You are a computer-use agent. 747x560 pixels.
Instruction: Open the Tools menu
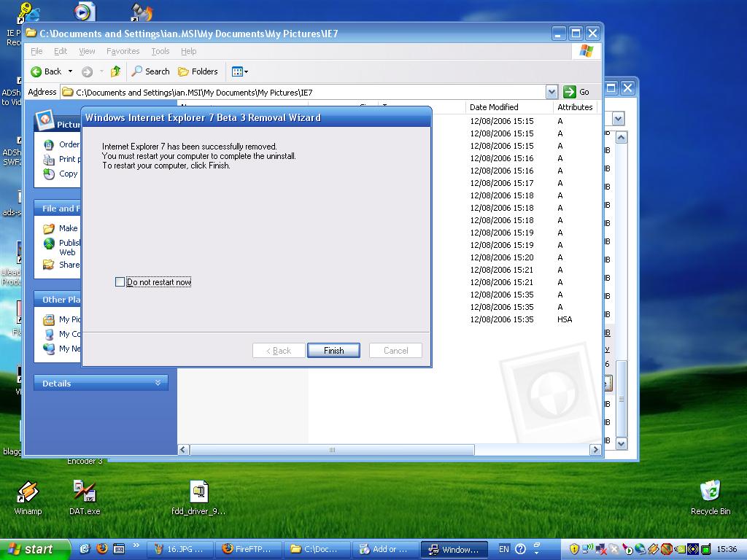coord(160,51)
